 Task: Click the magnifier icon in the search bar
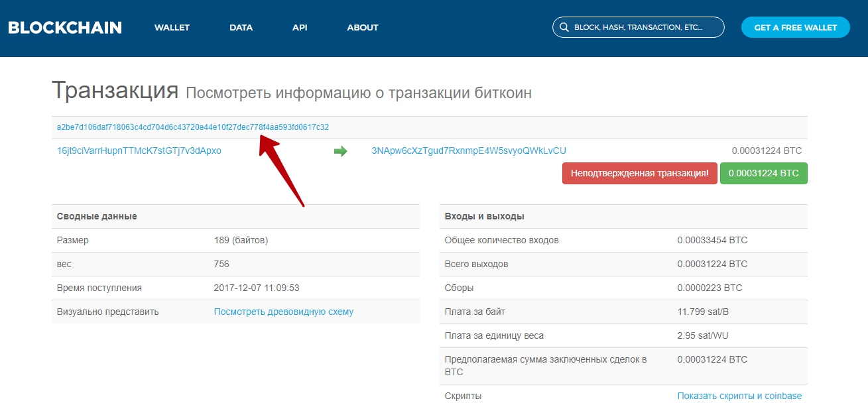pyautogui.click(x=564, y=27)
